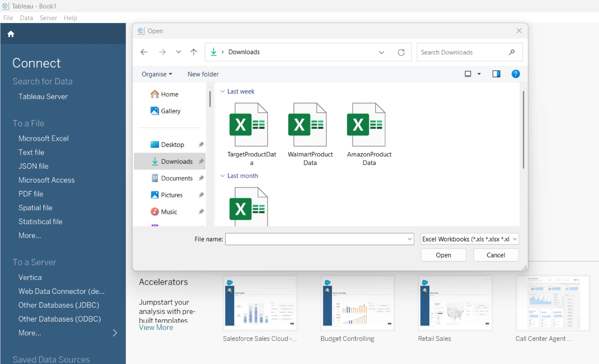Open the File menu
Screen dimensions: 599x364
(8, 18)
